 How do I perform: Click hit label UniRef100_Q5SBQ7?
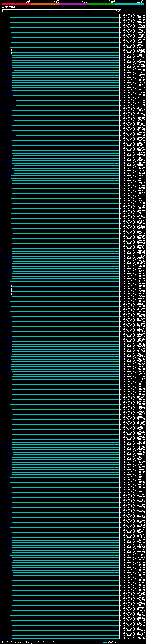(134, 354)
